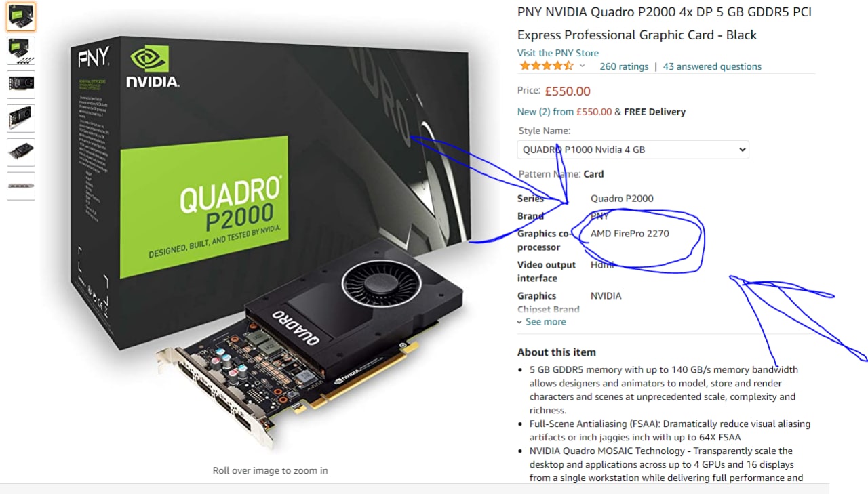
Task: Click the £550.00 price text
Action: (x=568, y=91)
